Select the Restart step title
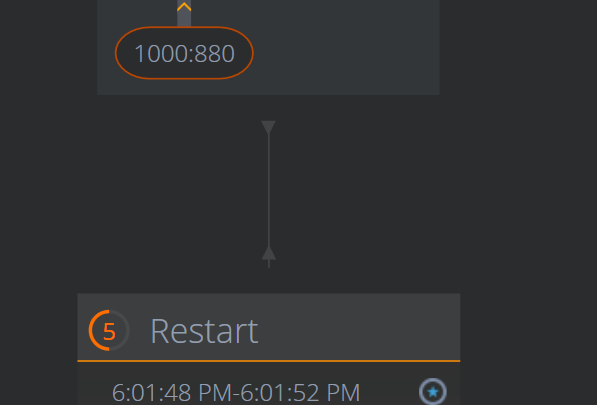Viewport: 597px width, 405px height. [204, 331]
